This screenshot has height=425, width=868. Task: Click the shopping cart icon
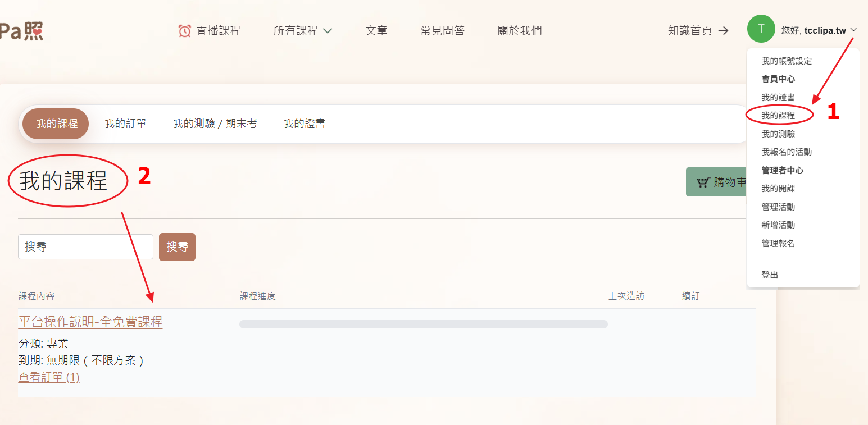(x=703, y=182)
